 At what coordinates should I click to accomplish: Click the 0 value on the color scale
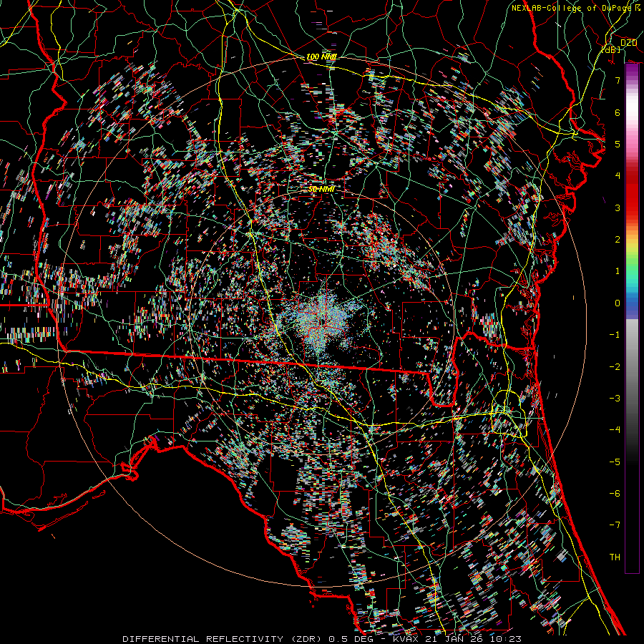(x=618, y=303)
